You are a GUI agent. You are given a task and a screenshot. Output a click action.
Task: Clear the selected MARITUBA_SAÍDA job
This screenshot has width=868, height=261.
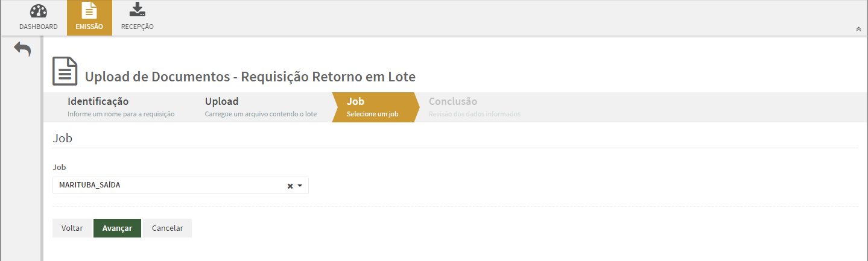(x=290, y=186)
